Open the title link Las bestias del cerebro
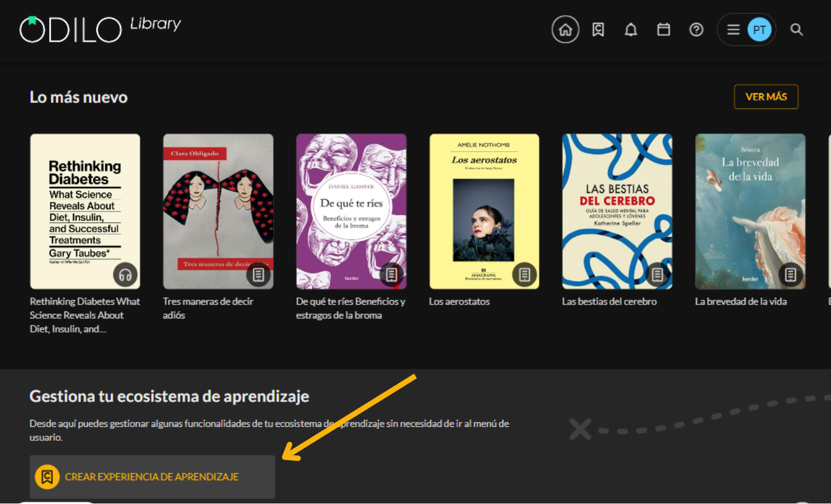 coord(609,302)
